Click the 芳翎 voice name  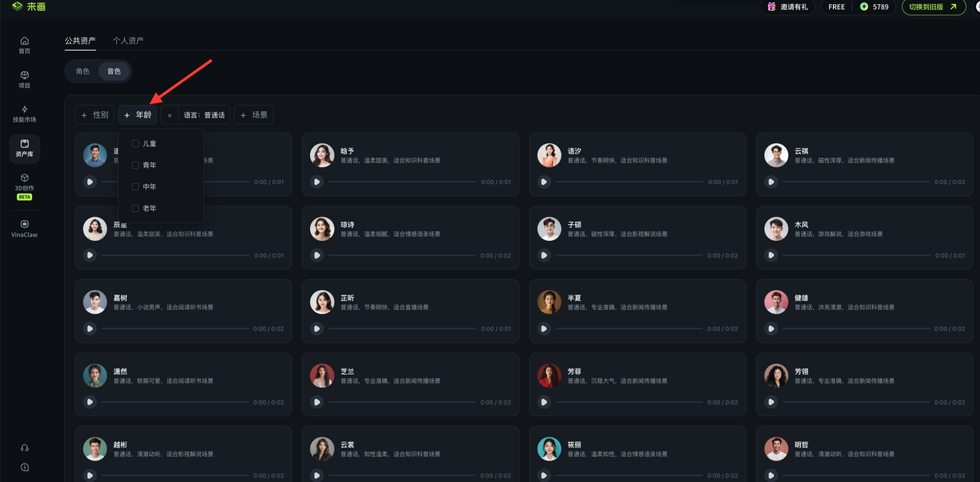[x=802, y=372]
